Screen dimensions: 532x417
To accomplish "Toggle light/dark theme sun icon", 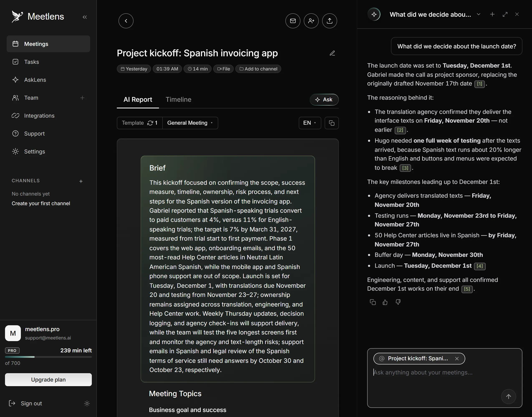I will coord(87,404).
